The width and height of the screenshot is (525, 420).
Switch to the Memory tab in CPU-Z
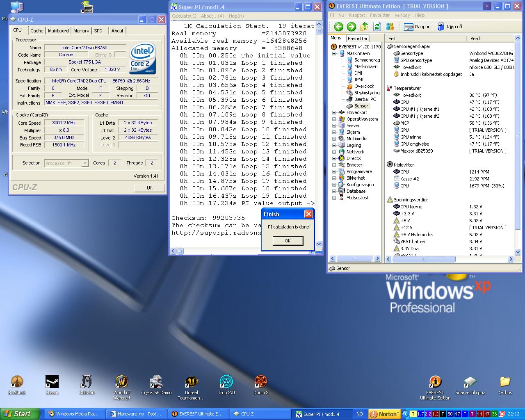(x=81, y=31)
